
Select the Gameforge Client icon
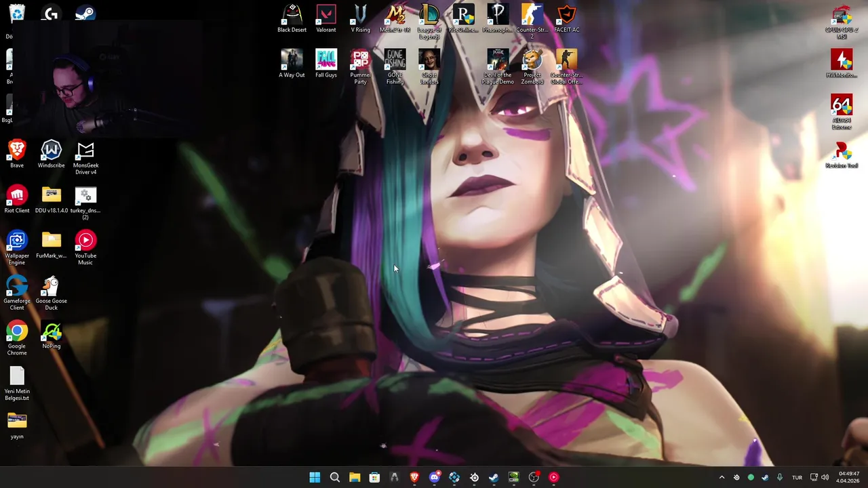click(x=17, y=293)
